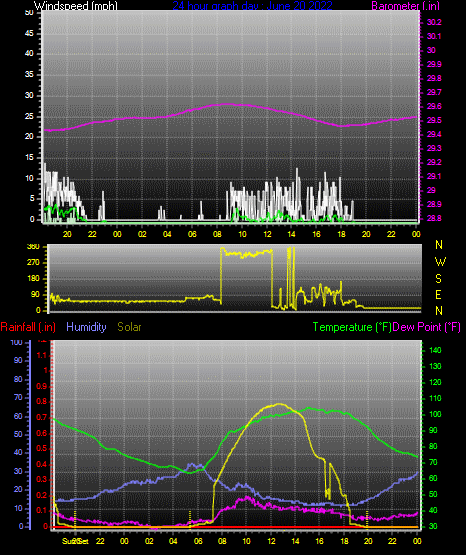The height and width of the screenshot is (555, 466).
Task: Click the 'Windspeed (mph)' graph title
Action: (76, 6)
